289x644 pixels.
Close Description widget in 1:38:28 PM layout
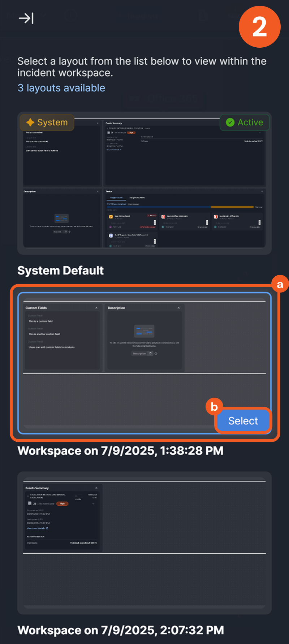[x=178, y=308]
